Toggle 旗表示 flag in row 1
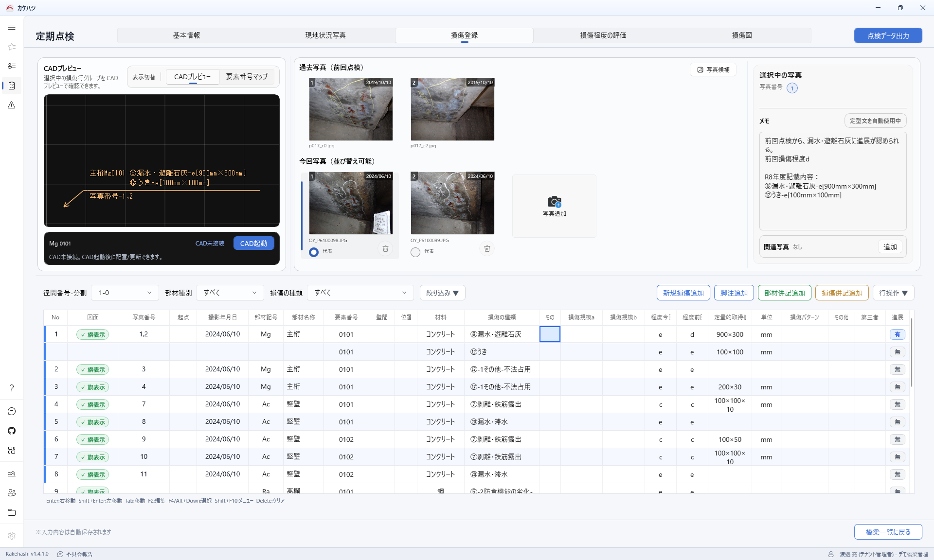 tap(92, 334)
